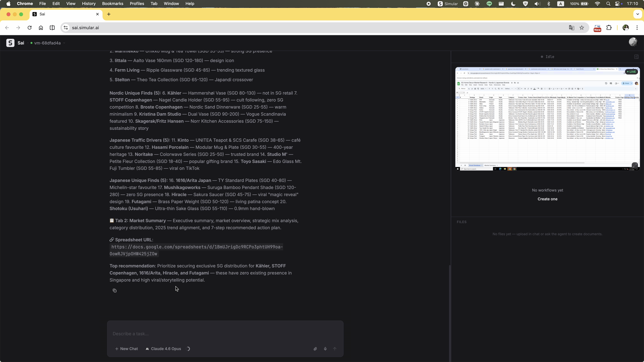644x362 pixels.
Task: Open the Bookmarks menu in the menu bar
Action: (x=113, y=3)
